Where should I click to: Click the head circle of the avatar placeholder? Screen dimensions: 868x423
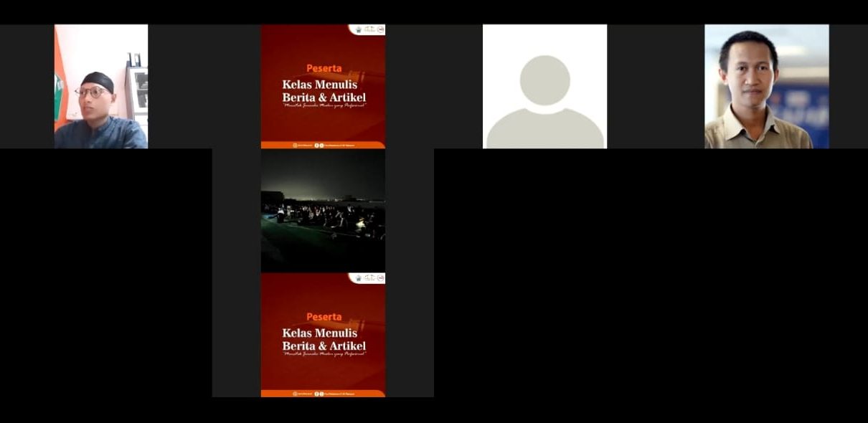(x=544, y=80)
